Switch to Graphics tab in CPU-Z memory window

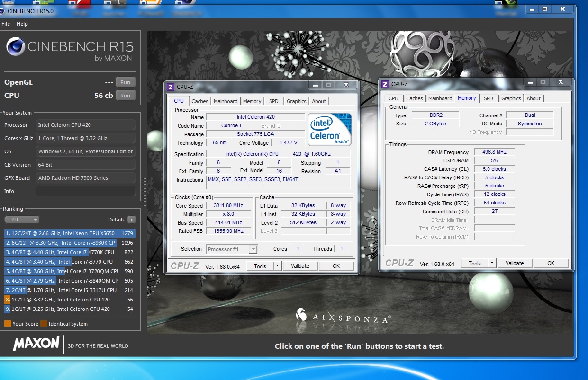pos(511,98)
